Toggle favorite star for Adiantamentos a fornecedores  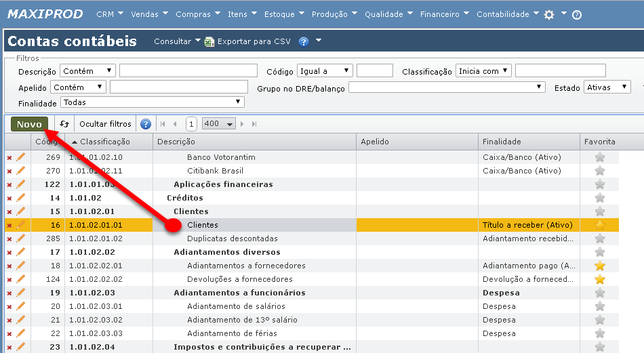pyautogui.click(x=599, y=266)
